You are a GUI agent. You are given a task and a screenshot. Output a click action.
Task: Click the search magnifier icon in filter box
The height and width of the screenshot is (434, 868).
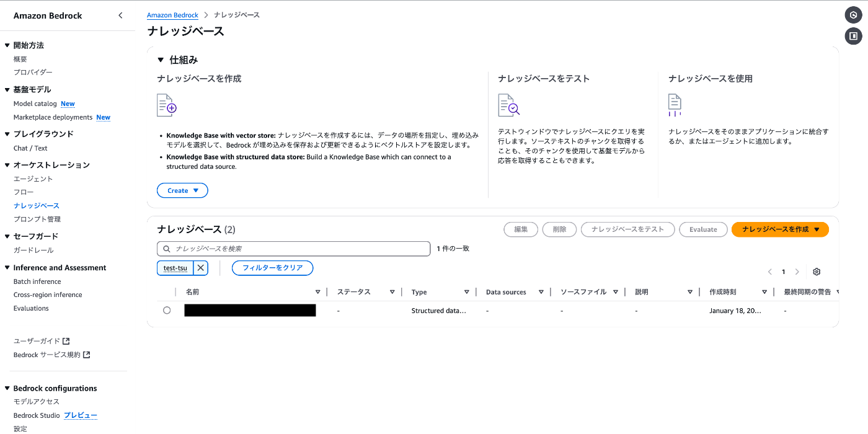[x=167, y=249]
